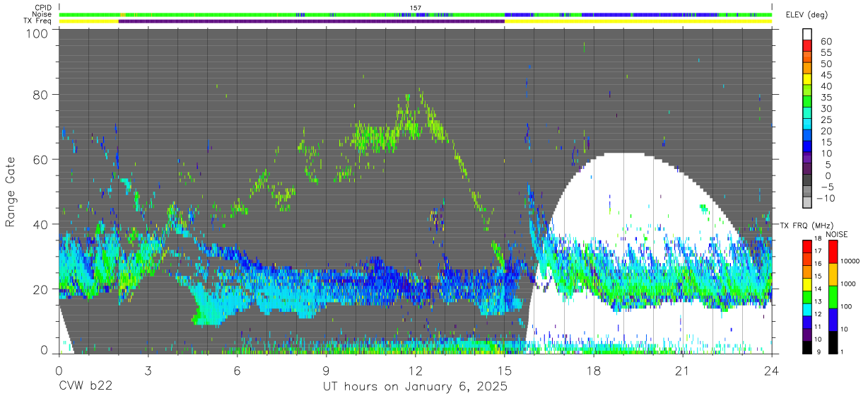Click the purple section of top TX Freq strip

[312, 21]
